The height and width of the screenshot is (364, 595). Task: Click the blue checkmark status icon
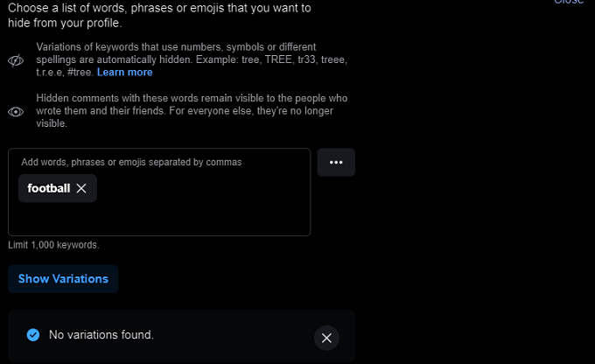tap(32, 334)
